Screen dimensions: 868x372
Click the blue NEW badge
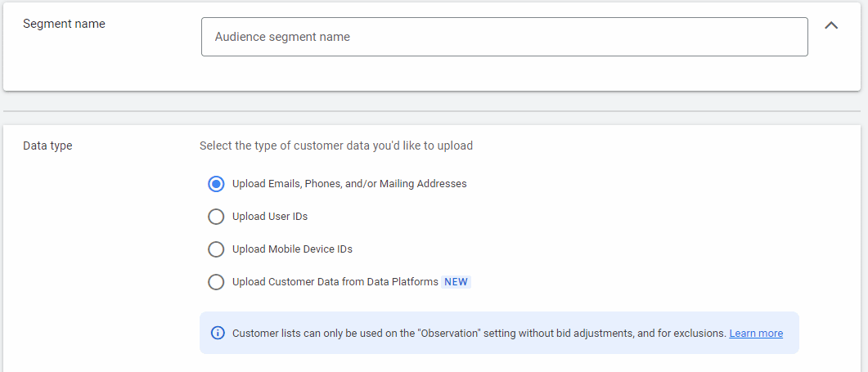pyautogui.click(x=456, y=282)
